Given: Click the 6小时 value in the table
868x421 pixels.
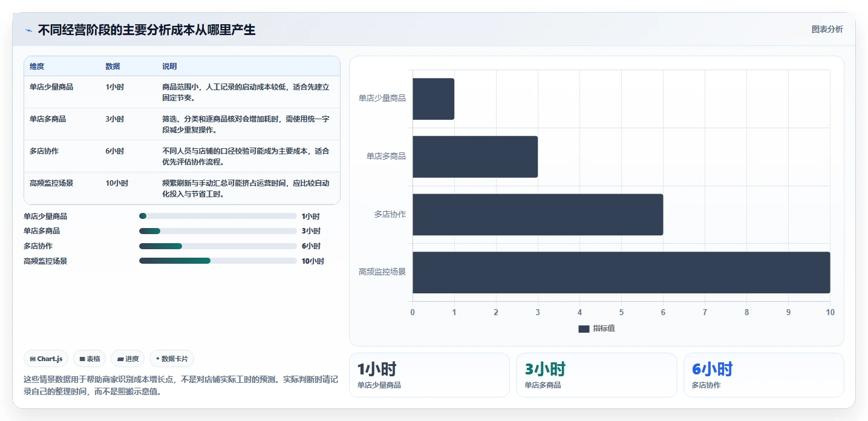Looking at the screenshot, I should [114, 151].
